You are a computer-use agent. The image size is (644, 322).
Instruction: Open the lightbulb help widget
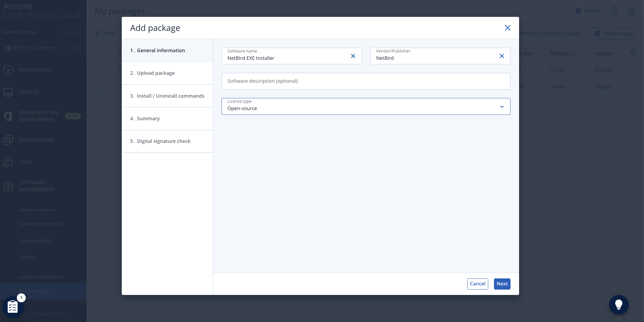618,304
